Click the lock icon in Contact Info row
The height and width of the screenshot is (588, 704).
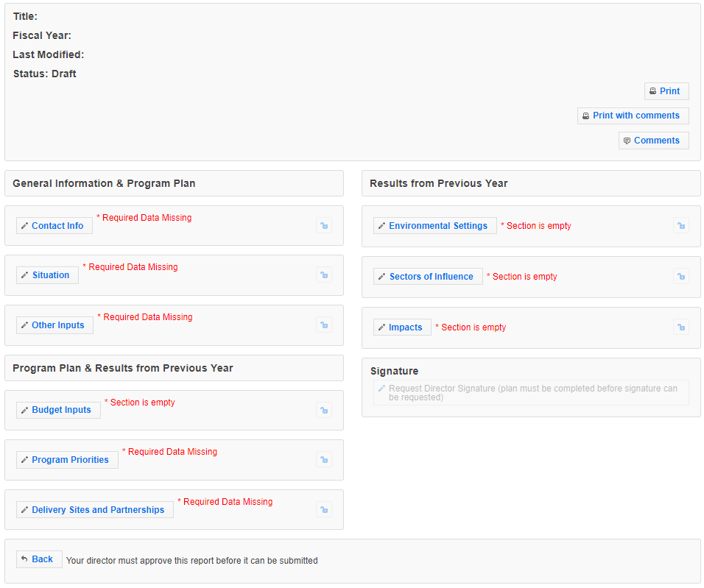(324, 226)
